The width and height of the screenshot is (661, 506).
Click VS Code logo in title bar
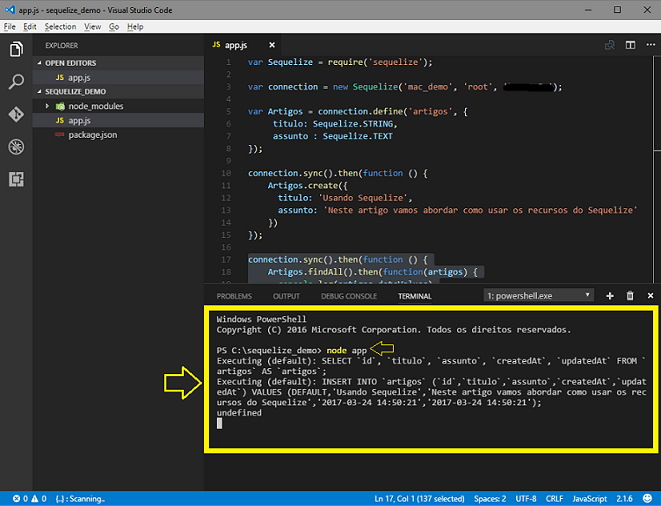[10, 10]
